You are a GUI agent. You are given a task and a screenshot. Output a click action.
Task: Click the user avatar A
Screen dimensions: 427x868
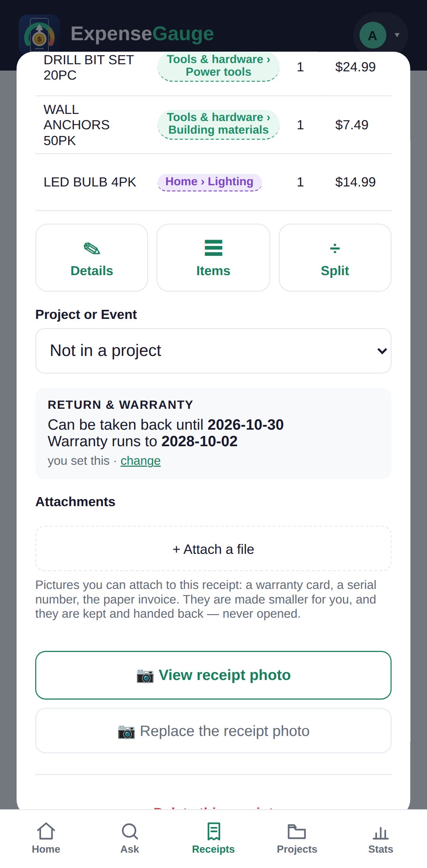(x=373, y=35)
